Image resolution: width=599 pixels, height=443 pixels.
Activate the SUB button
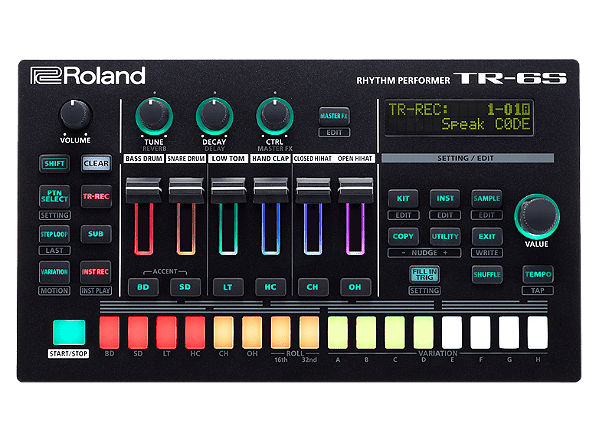(96, 234)
